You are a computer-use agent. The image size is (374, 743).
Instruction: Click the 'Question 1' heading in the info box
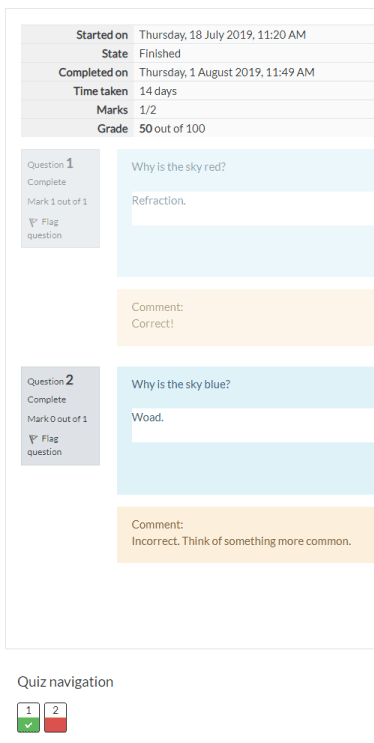[x=50, y=164]
